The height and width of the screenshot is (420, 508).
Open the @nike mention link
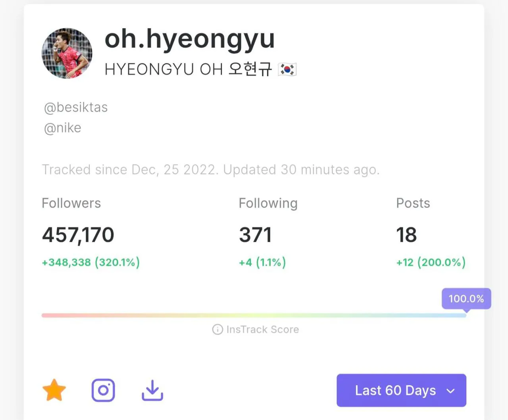[x=63, y=128]
